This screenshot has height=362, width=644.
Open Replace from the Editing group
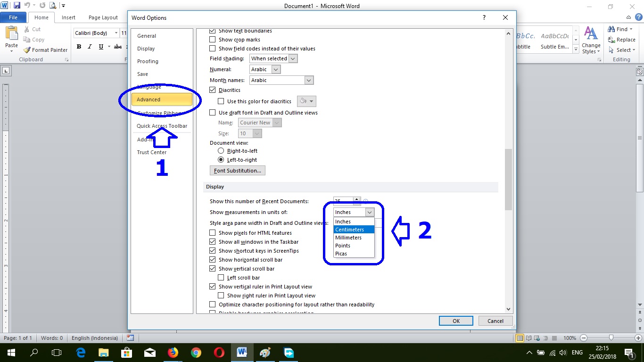pos(623,40)
